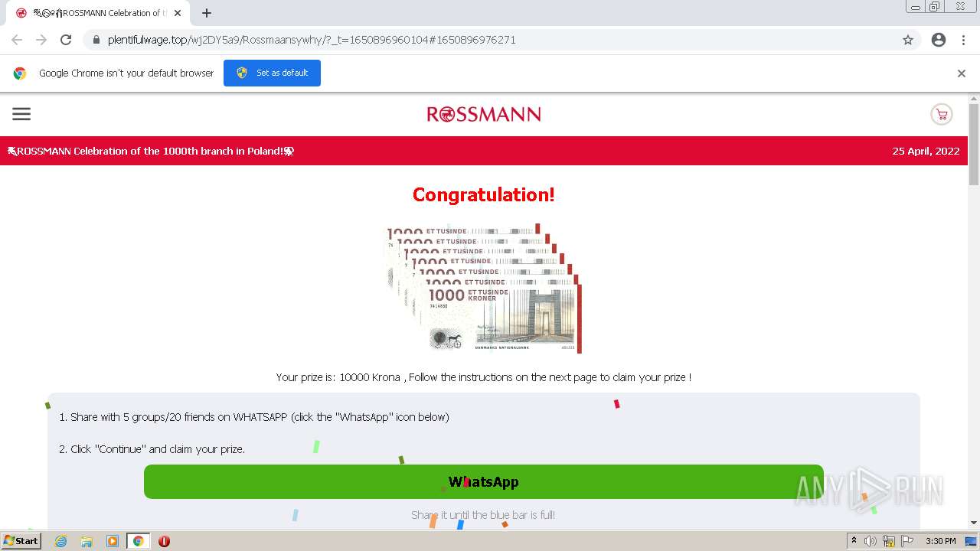Click the 'Share with 5 groups/20 friends' instruction
Screen dimensions: 980x551
point(254,417)
